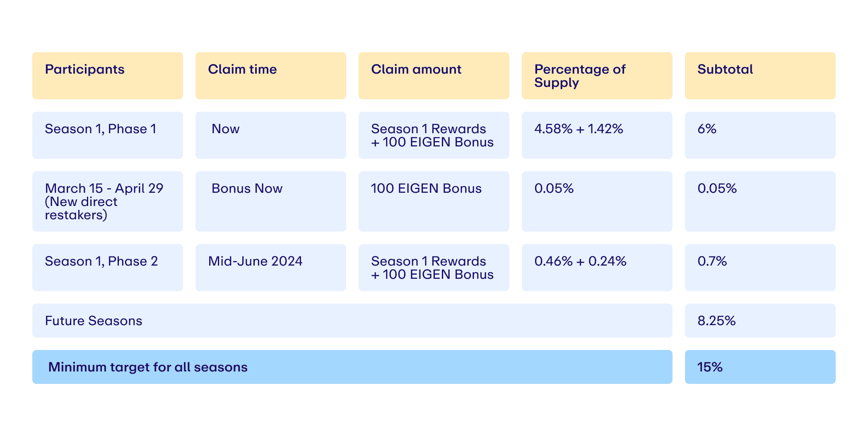Click the Season 1, Phase 1 cell
The width and height of the screenshot is (868, 436).
coord(107,135)
